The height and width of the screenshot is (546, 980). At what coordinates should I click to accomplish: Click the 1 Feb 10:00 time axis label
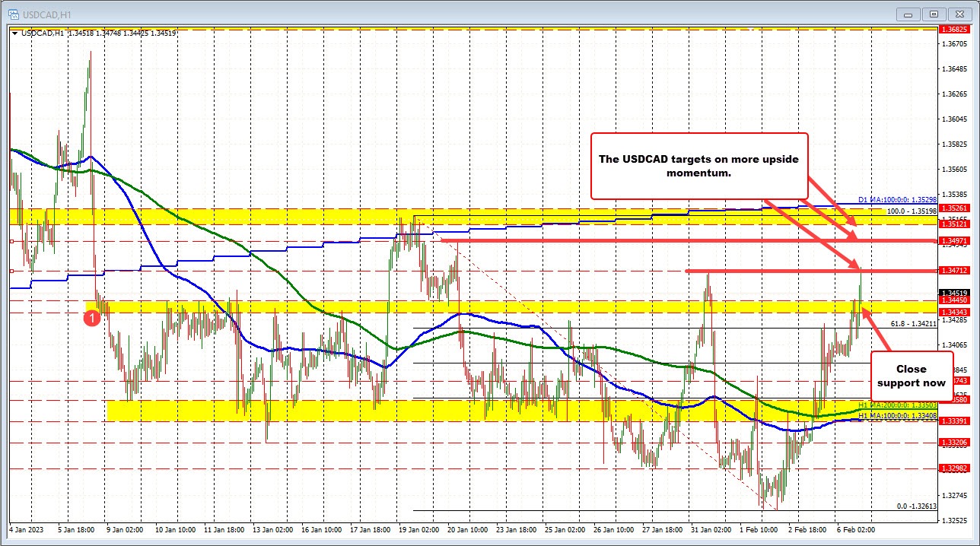759,529
